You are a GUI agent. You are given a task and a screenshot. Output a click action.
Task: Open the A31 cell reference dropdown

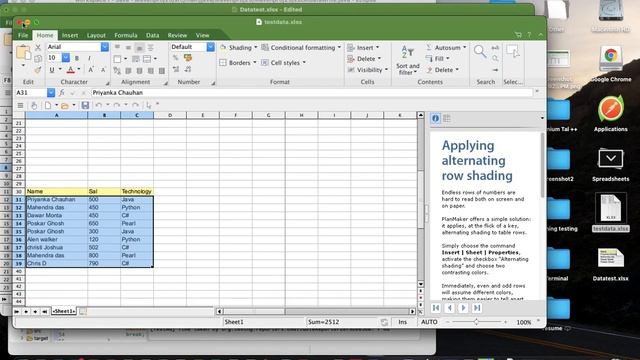(51, 93)
